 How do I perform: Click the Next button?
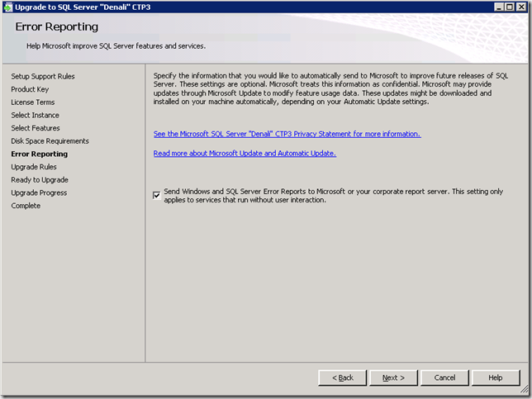point(393,378)
